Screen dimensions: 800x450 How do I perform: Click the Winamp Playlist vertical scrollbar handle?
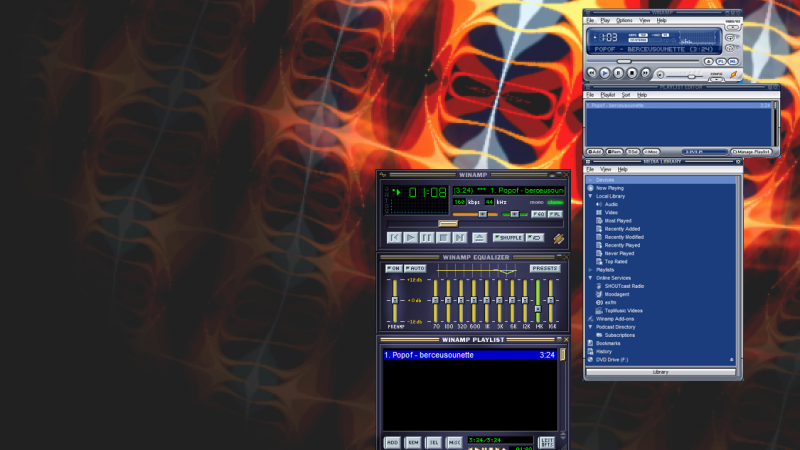click(563, 355)
